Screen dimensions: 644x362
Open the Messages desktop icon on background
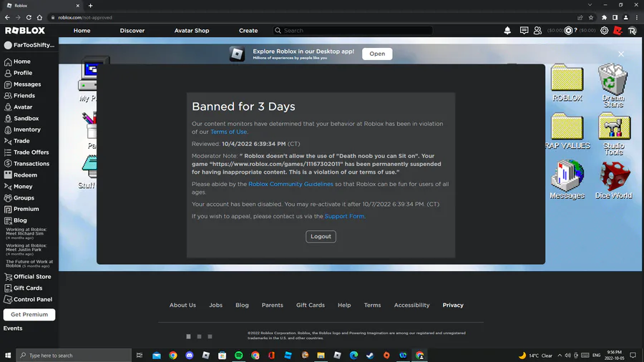pyautogui.click(x=567, y=180)
